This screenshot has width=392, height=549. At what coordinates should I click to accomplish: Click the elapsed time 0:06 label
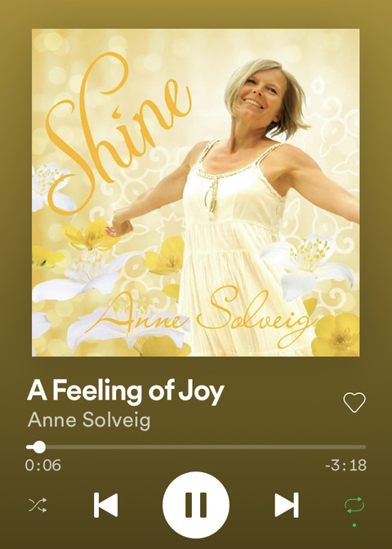[43, 466]
